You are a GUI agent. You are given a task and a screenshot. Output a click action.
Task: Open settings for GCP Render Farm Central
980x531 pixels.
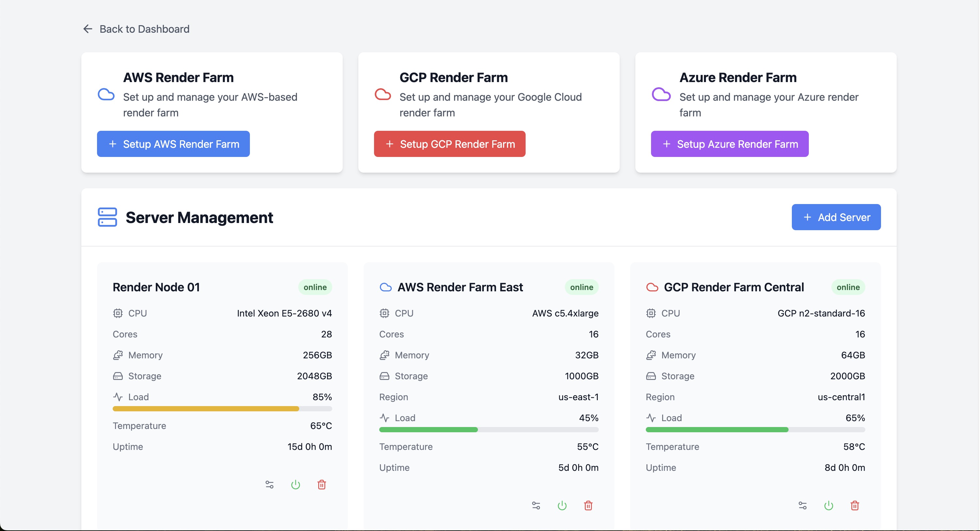coord(803,505)
